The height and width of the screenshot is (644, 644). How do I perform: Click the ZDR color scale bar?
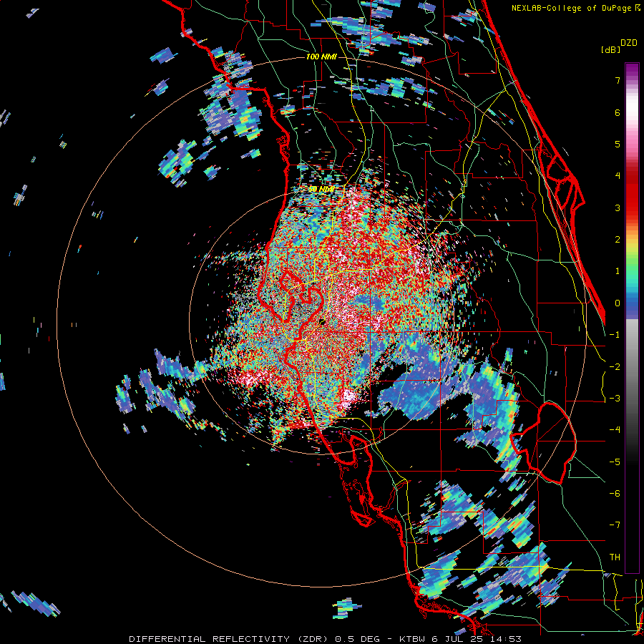632,318
